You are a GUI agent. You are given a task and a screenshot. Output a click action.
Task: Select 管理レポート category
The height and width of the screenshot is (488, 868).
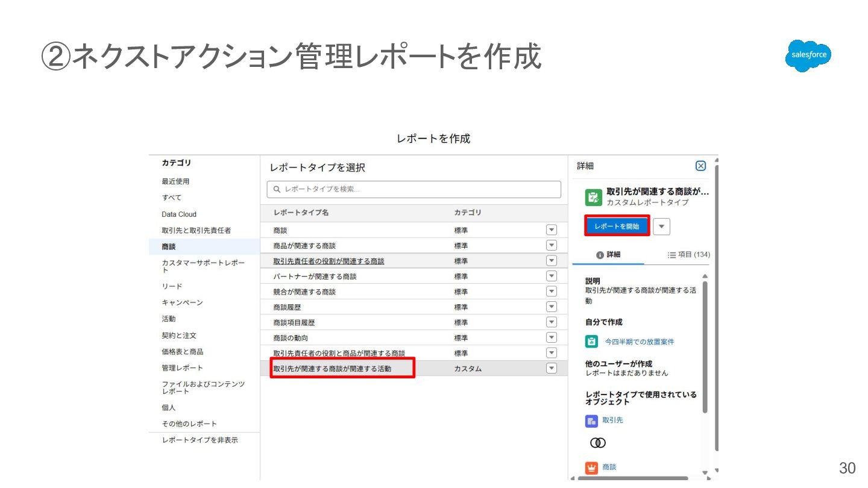182,368
